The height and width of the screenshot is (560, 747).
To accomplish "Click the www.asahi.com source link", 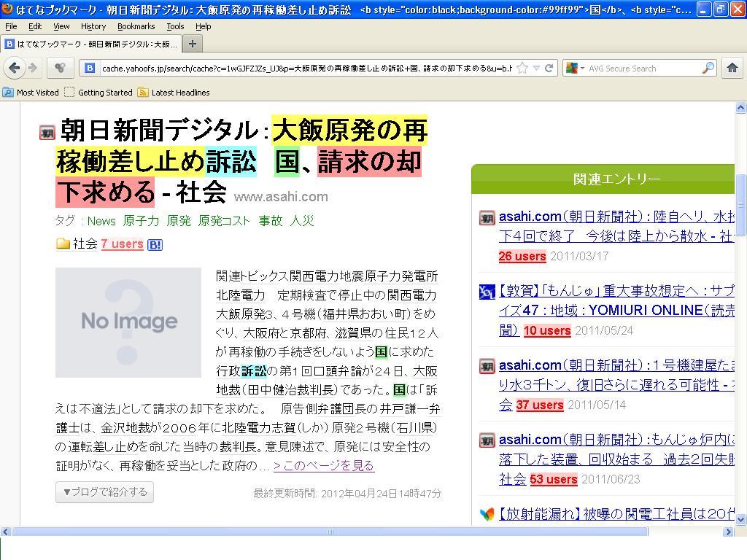I will tap(281, 197).
